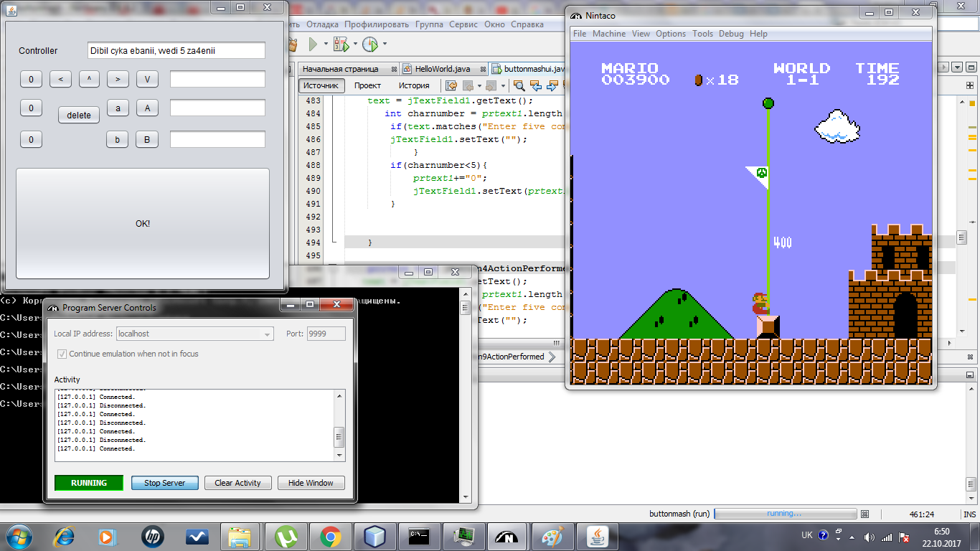Open Nintaco Machine menu
The height and width of the screenshot is (551, 980).
pos(609,34)
